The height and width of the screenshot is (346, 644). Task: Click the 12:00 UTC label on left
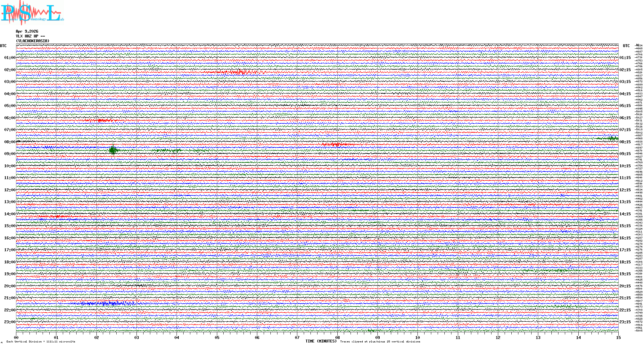10,190
